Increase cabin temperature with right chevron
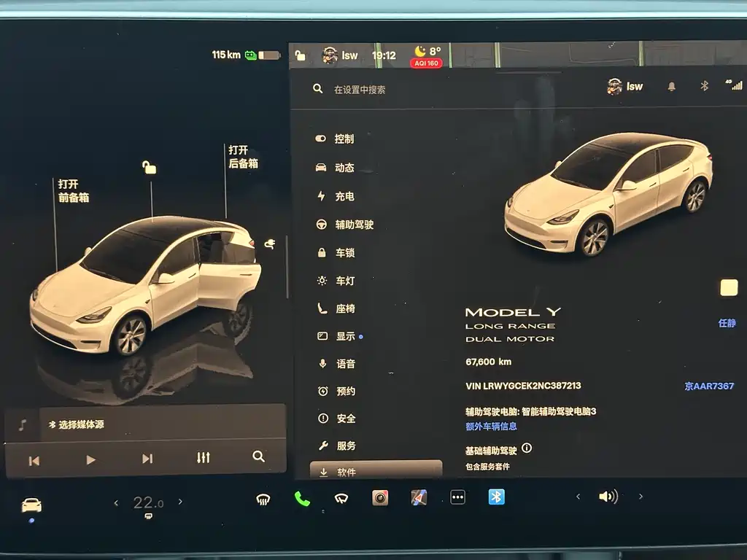This screenshot has height=560, width=747. (180, 502)
